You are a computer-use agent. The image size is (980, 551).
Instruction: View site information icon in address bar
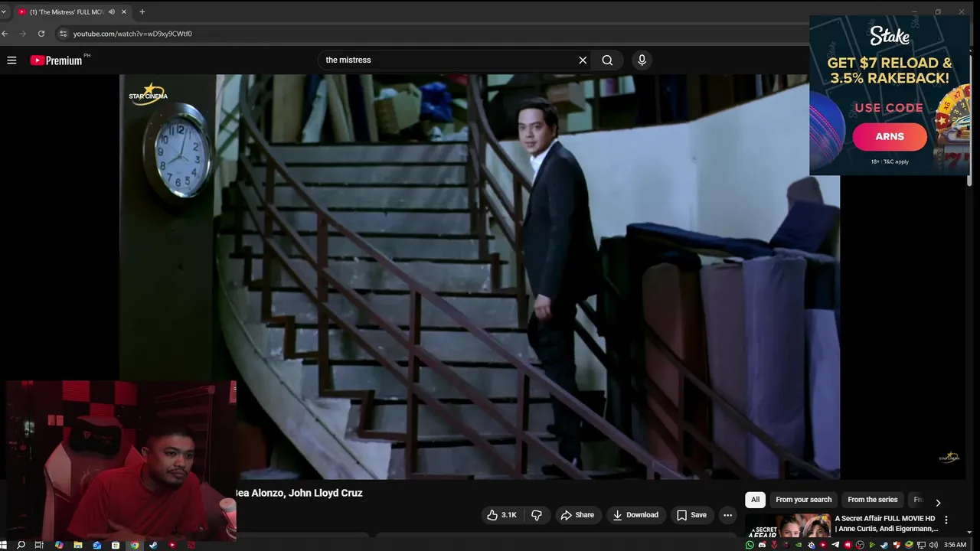64,34
